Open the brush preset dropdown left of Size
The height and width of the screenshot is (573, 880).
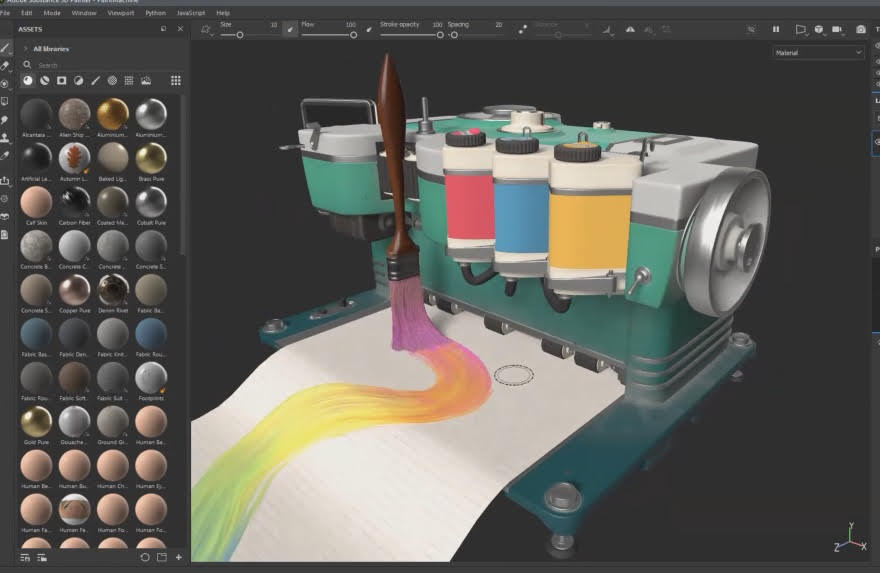click(x=207, y=30)
